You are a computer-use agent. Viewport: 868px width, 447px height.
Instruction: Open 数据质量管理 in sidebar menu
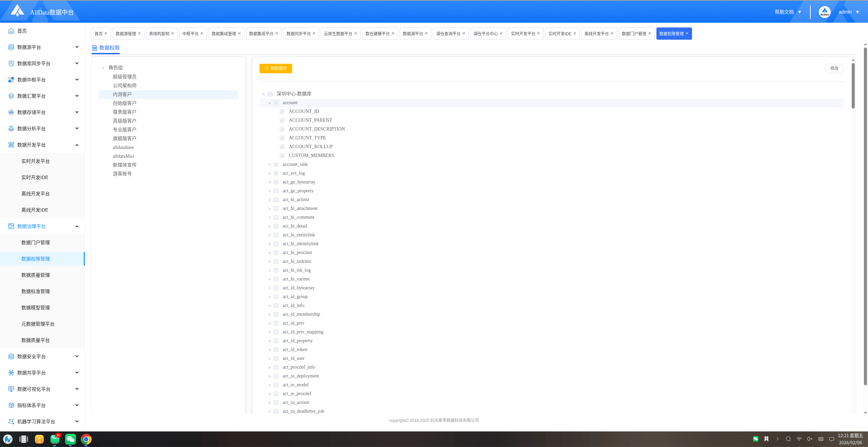coord(36,275)
